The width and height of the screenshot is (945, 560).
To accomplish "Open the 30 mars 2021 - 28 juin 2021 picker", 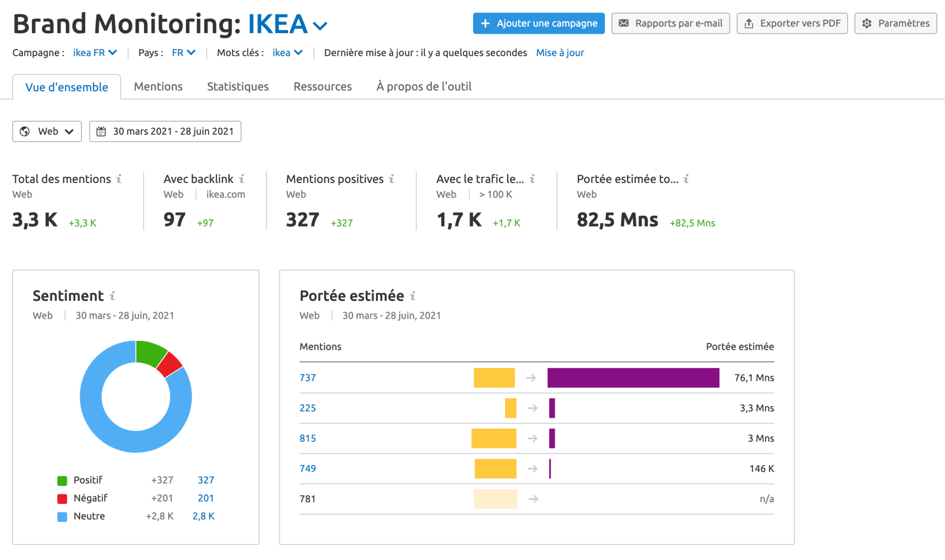I will (165, 131).
